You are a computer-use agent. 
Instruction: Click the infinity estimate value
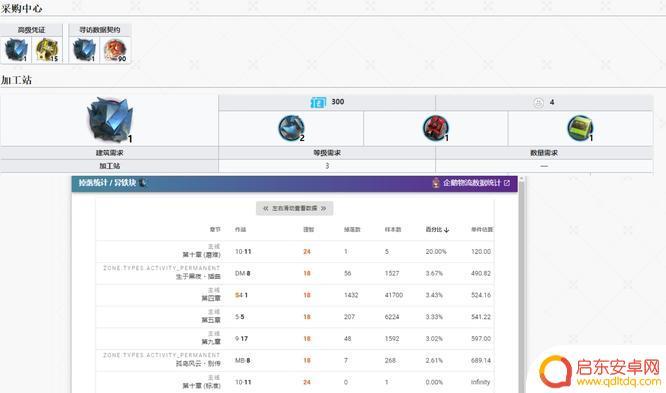pos(480,382)
